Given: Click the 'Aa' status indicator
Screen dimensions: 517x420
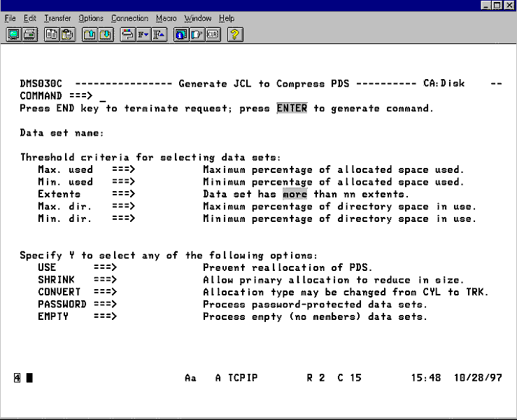Looking at the screenshot, I should [x=190, y=378].
